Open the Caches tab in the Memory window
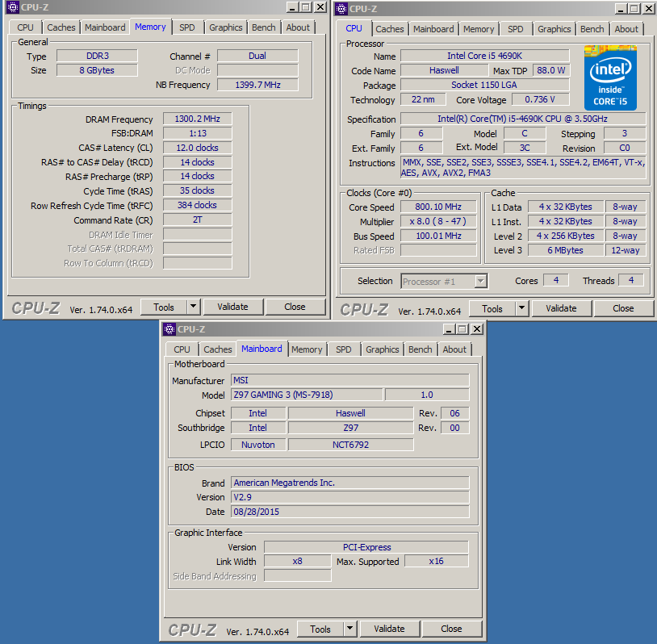This screenshot has width=657, height=644. (61, 27)
